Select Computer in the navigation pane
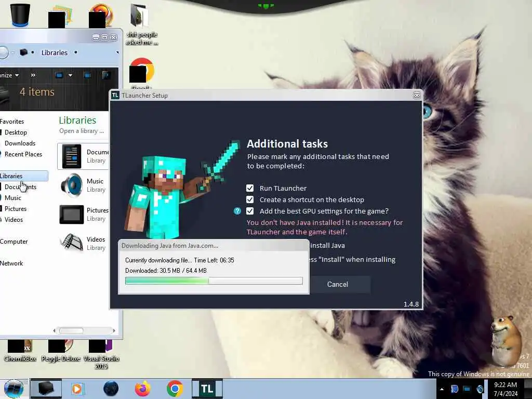Screen dimensions: 532x399 14,242
